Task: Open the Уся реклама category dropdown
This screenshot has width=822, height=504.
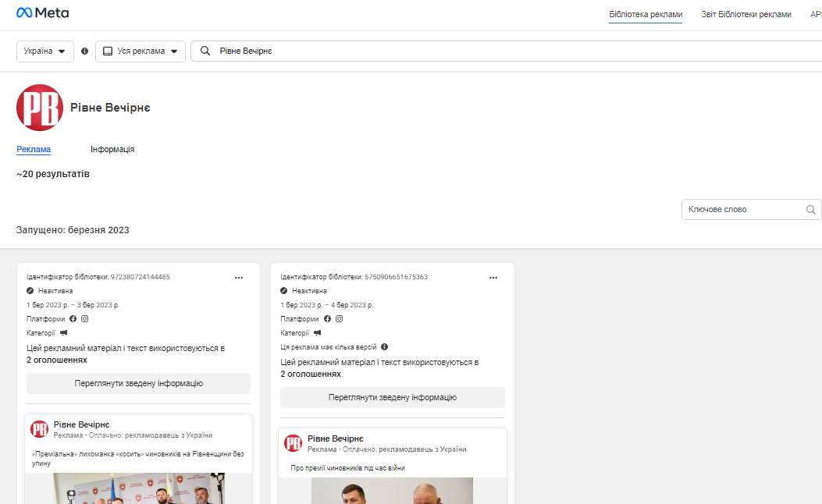Action: pos(141,51)
